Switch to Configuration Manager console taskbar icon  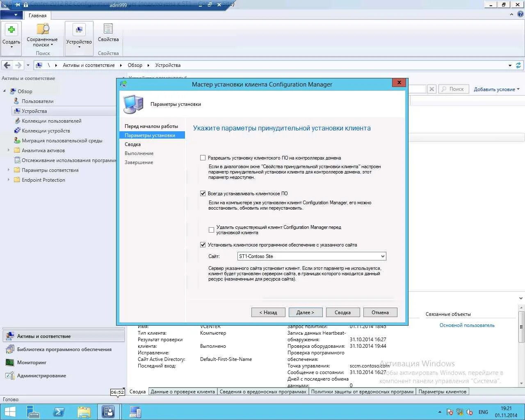coord(109,412)
